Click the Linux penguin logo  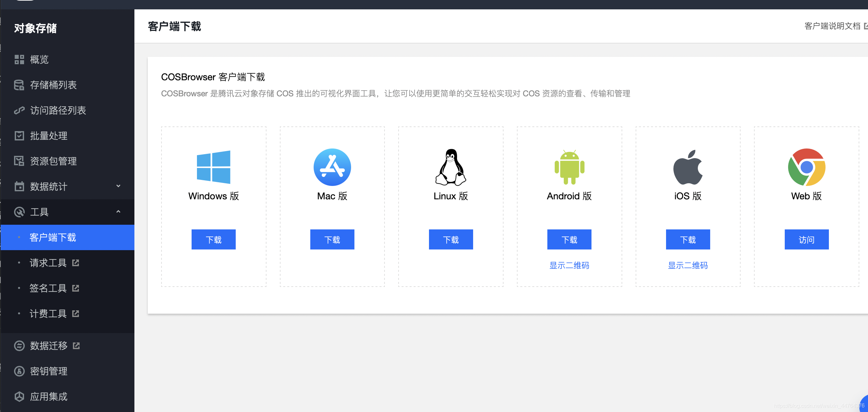point(451,167)
